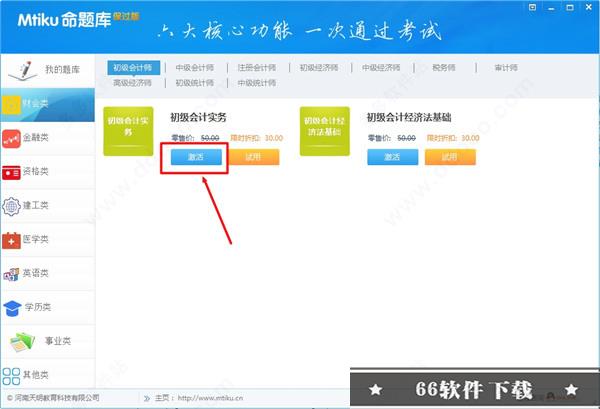Select the 英语类 category icon
Image resolution: width=600 pixels, height=409 pixels.
pos(11,274)
